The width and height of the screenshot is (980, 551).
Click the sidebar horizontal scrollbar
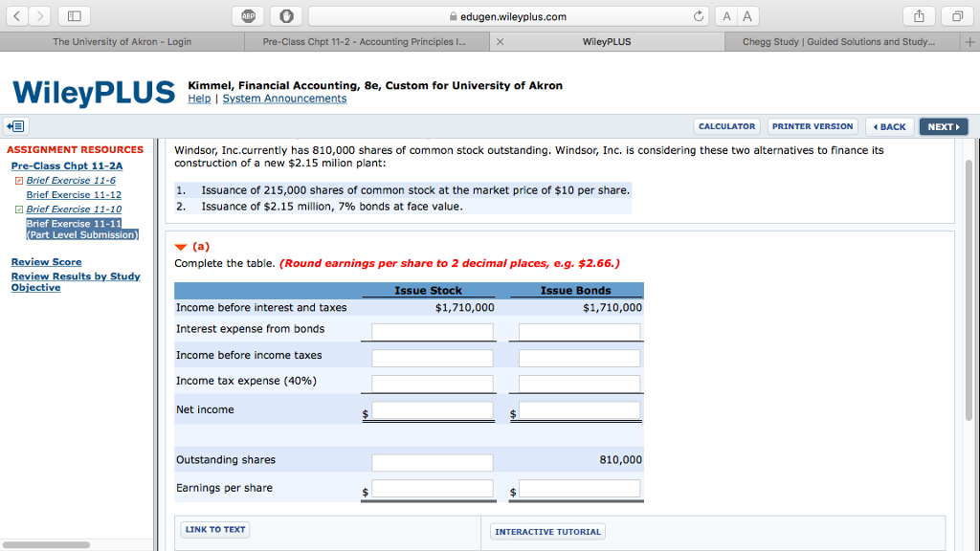(46, 544)
